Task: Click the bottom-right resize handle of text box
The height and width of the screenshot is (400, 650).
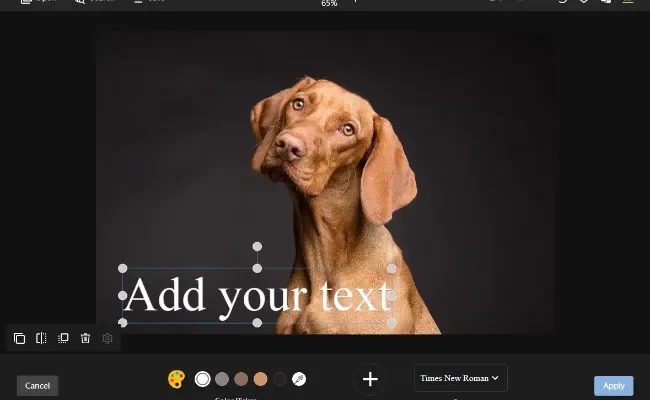Action: 391,322
